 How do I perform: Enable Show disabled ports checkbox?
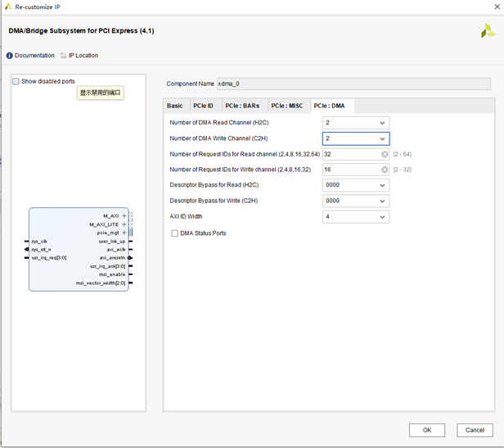(16, 81)
